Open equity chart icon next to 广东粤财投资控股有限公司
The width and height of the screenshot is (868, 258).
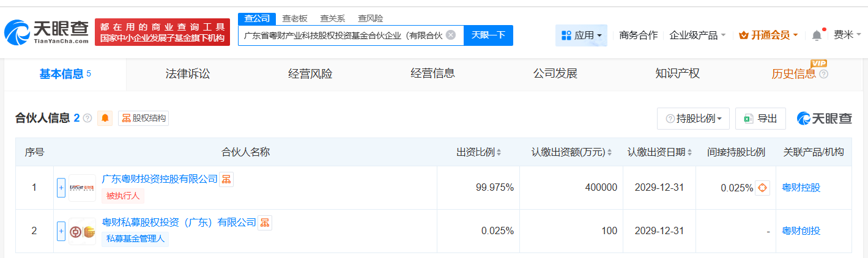coord(226,179)
